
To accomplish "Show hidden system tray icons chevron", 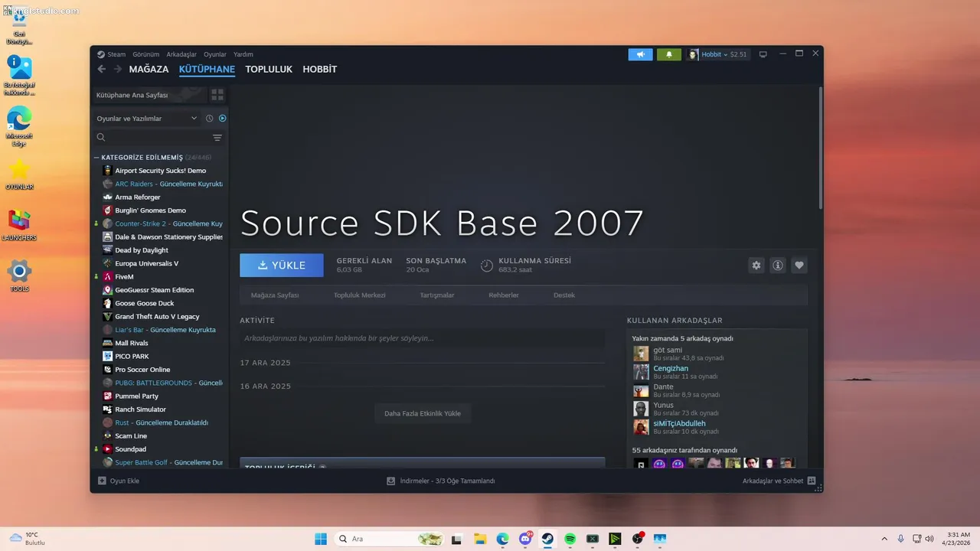I will tap(884, 539).
